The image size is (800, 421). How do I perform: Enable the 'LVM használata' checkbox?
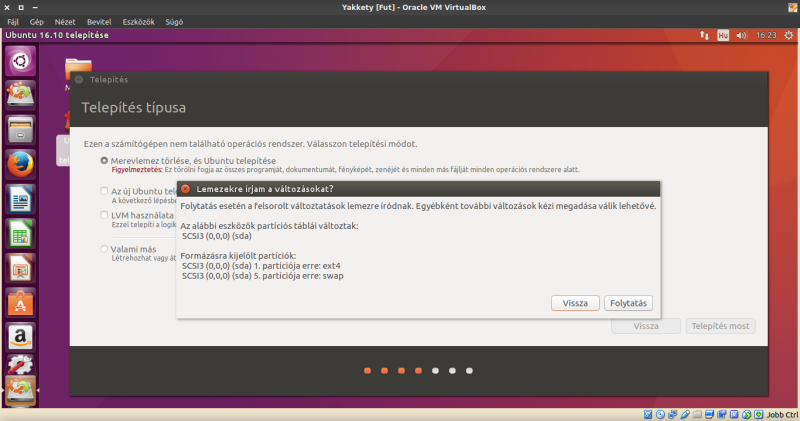click(104, 215)
